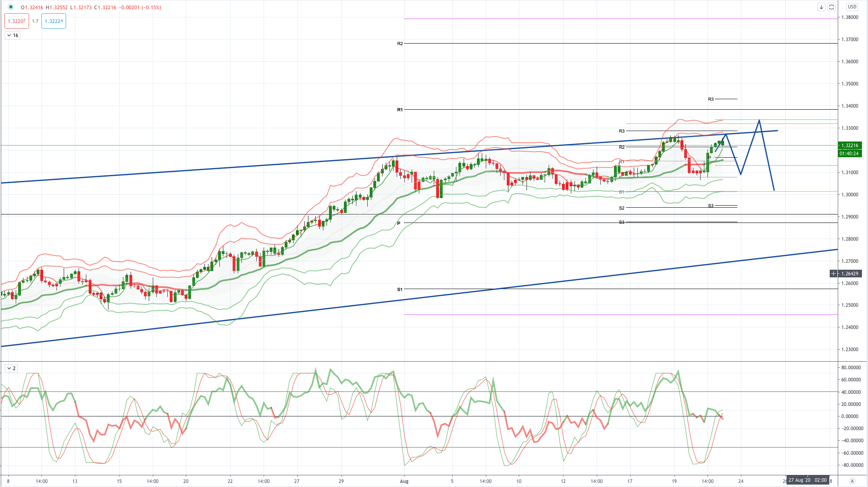
Task: Click the 1.30000 price scale label
Action: coord(849,194)
